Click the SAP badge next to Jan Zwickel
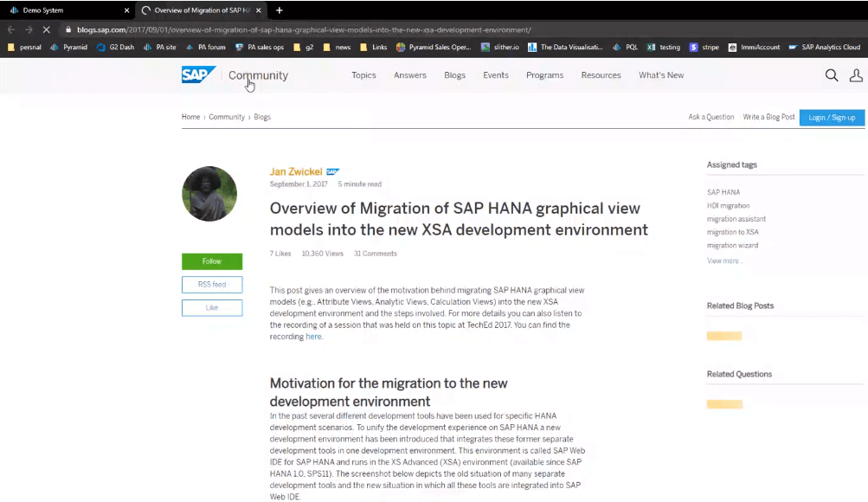The height and width of the screenshot is (502, 868). click(x=332, y=171)
